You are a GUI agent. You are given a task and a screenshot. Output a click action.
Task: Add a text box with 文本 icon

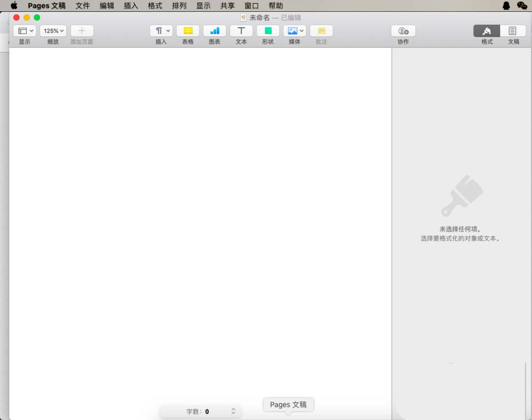tap(241, 31)
